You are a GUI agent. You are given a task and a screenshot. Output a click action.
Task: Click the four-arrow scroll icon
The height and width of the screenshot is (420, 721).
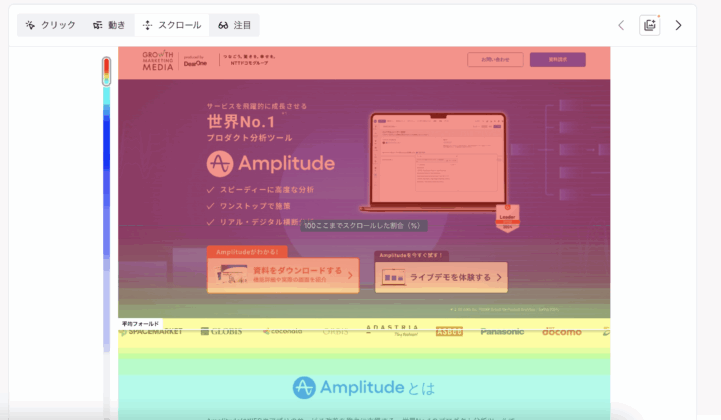click(147, 25)
